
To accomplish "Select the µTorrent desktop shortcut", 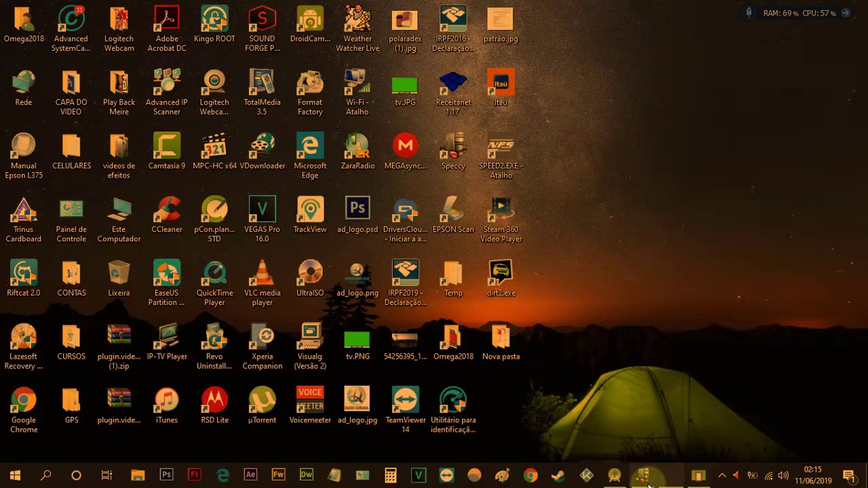I will click(262, 405).
